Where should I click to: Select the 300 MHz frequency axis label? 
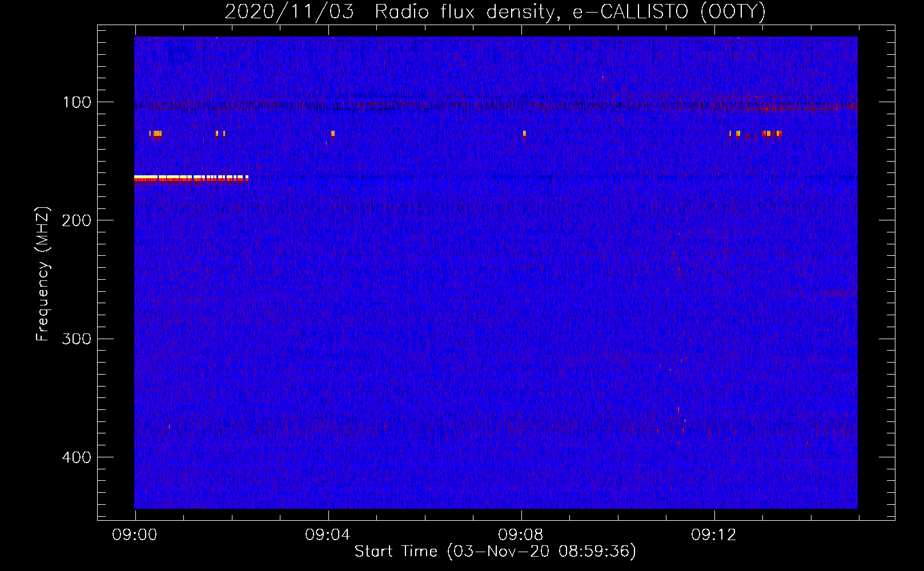[x=77, y=339]
